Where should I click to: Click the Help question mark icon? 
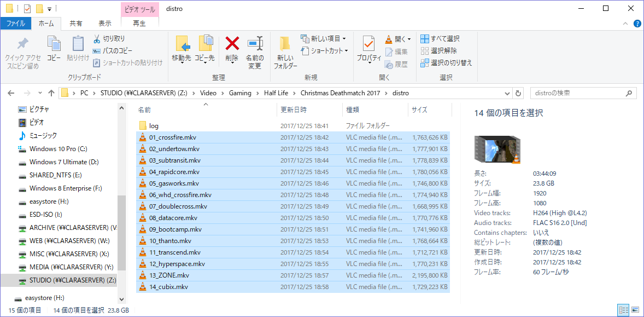tap(637, 24)
